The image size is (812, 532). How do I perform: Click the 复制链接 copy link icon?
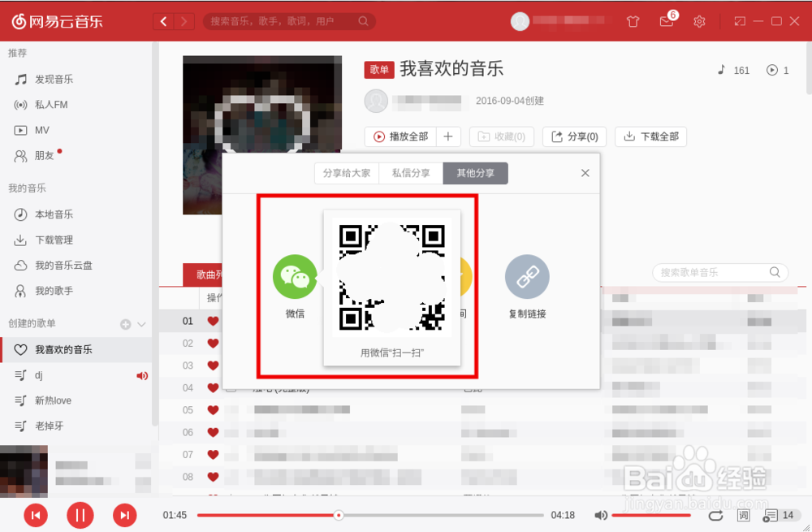[x=527, y=276]
